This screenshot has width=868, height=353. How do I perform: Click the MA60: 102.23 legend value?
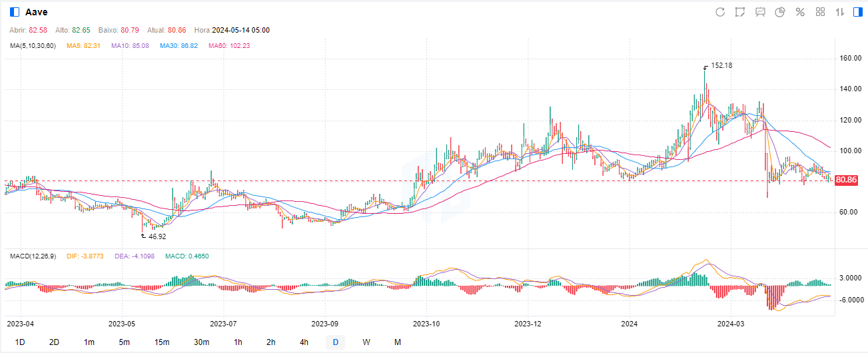coord(229,45)
